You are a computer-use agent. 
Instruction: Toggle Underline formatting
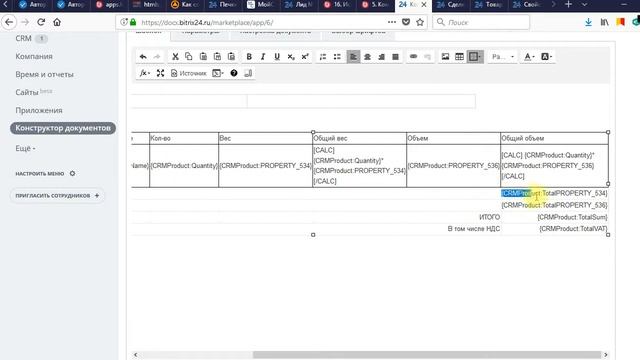[x=277, y=57]
